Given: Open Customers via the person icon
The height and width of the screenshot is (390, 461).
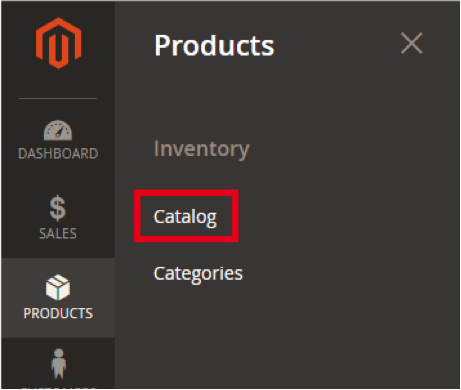Looking at the screenshot, I should (59, 364).
